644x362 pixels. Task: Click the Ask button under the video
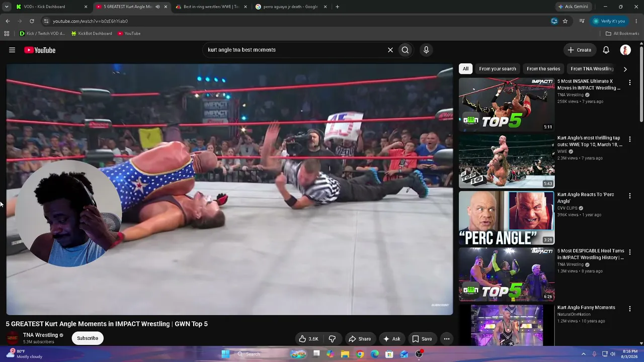pyautogui.click(x=391, y=339)
